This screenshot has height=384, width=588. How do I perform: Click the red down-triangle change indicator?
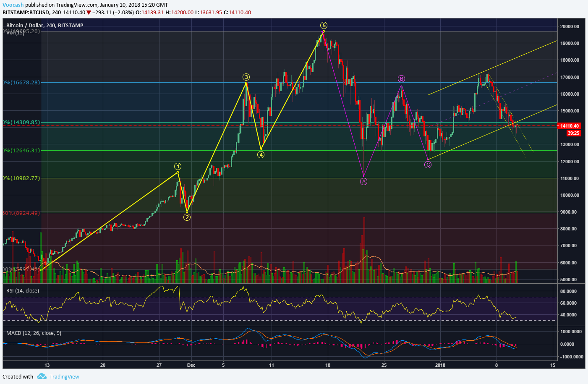pos(89,13)
